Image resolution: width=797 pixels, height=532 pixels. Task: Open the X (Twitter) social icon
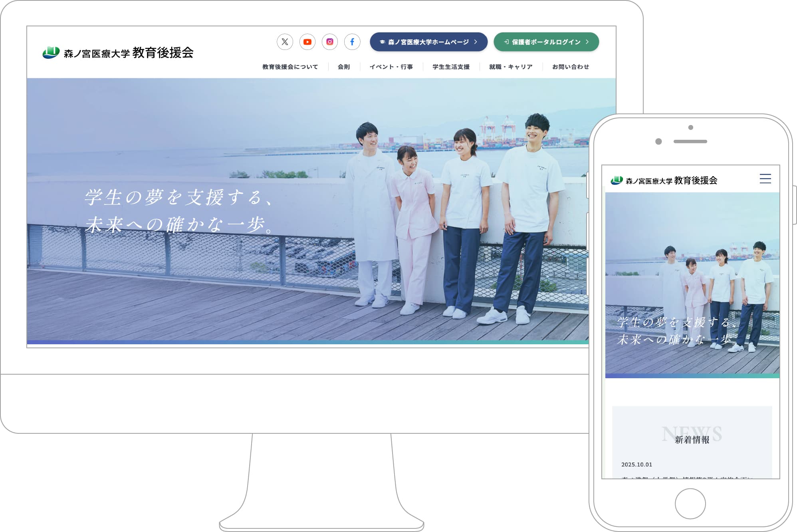coord(285,42)
